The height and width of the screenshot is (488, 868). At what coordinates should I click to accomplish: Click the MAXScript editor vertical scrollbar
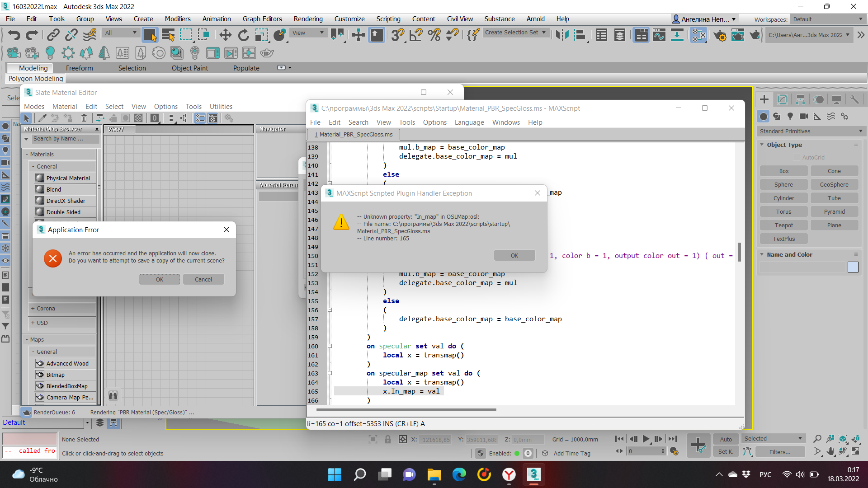point(740,252)
